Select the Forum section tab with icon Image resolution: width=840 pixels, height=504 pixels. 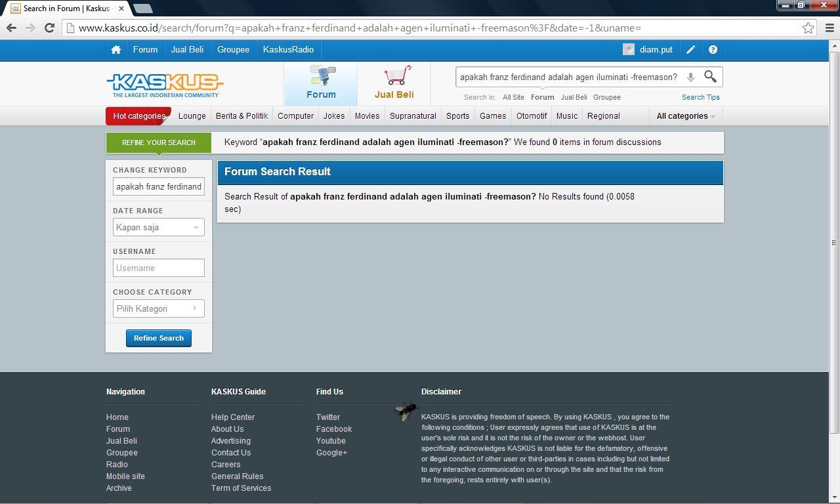coord(321,83)
